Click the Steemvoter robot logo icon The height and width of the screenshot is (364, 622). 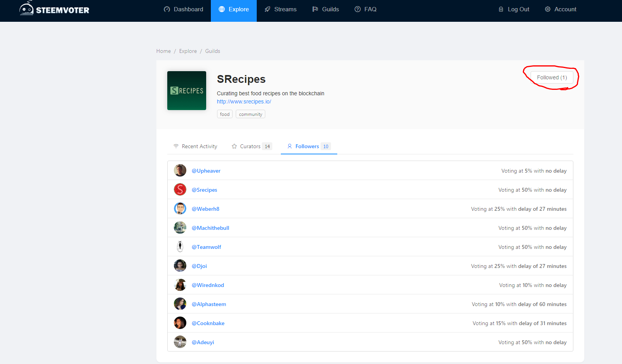pyautogui.click(x=26, y=8)
